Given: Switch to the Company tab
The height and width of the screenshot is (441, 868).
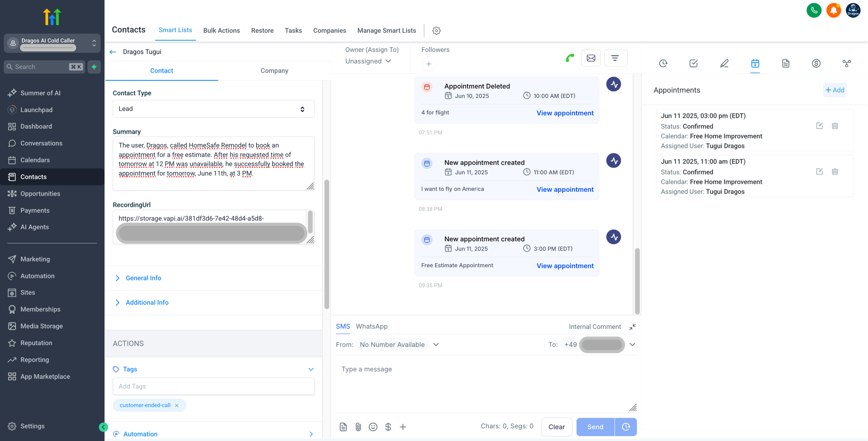Looking at the screenshot, I should 274,70.
